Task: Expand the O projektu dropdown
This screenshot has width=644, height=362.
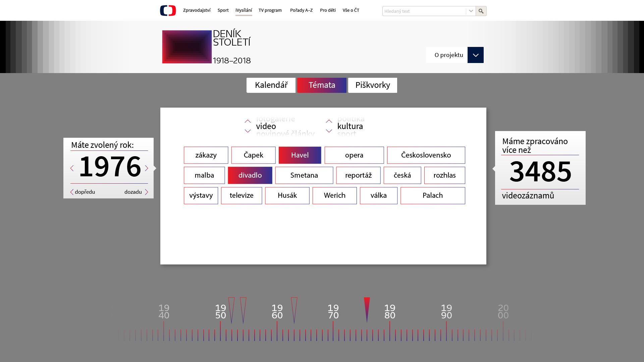Action: pyautogui.click(x=475, y=55)
